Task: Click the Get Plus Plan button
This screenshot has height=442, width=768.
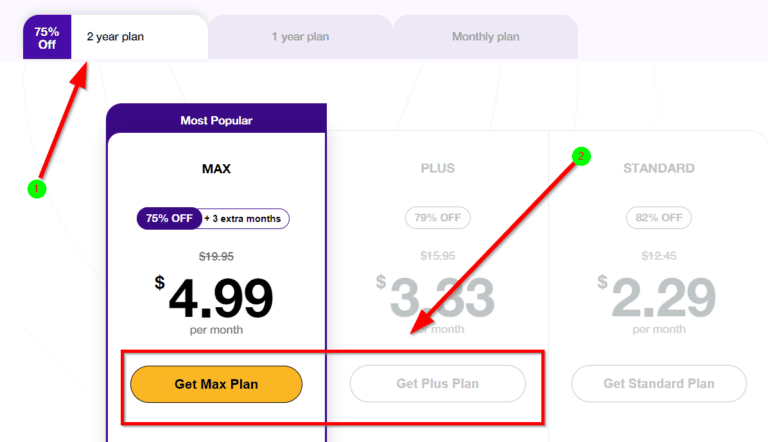Action: [437, 383]
